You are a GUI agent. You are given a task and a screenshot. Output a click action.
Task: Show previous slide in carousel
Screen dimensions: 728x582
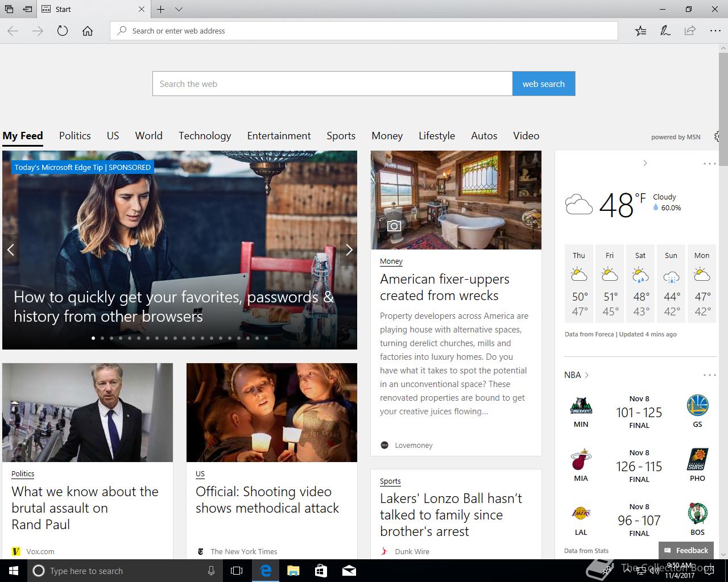(10, 250)
